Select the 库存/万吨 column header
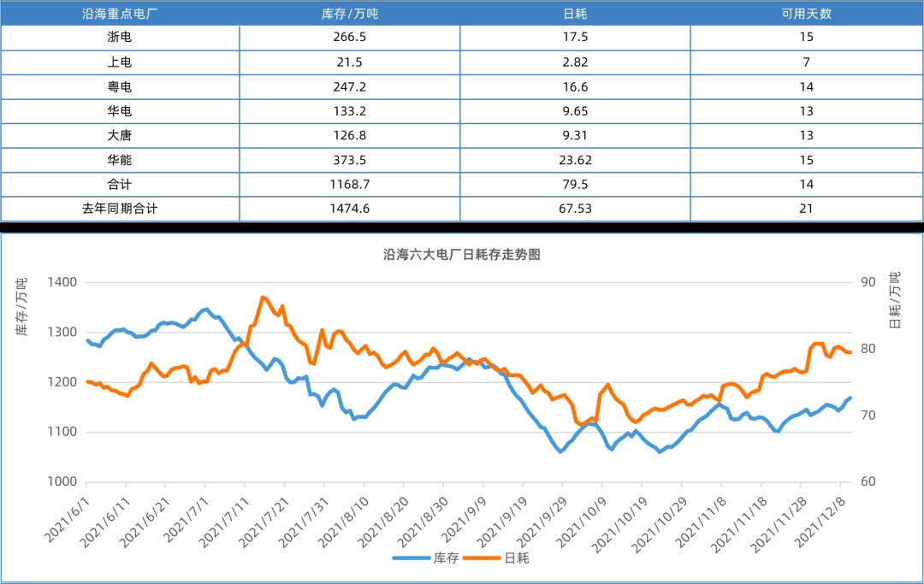This screenshot has height=584, width=924. [351, 13]
